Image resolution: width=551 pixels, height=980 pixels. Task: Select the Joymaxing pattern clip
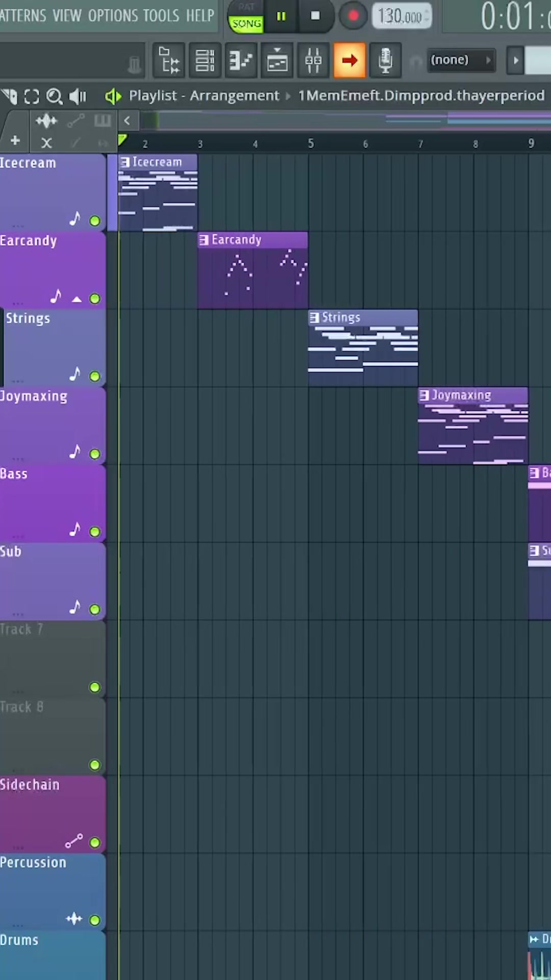coord(473,426)
